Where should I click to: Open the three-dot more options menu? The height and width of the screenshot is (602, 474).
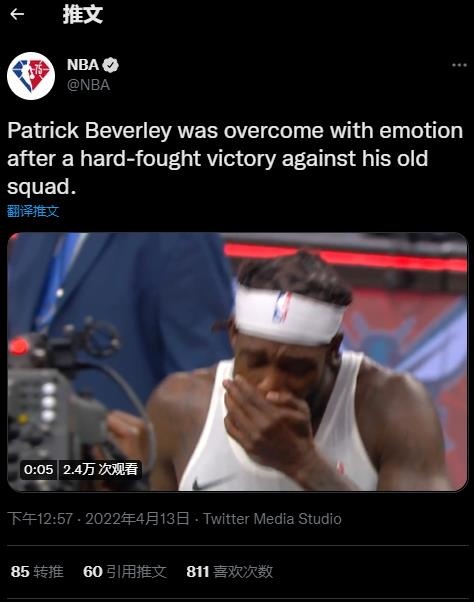pyautogui.click(x=459, y=65)
